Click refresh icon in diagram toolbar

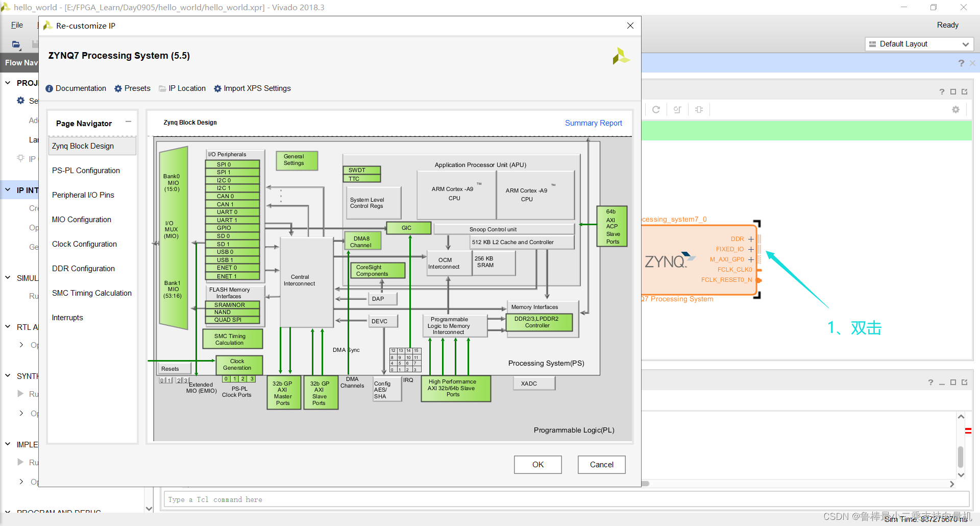(x=656, y=109)
